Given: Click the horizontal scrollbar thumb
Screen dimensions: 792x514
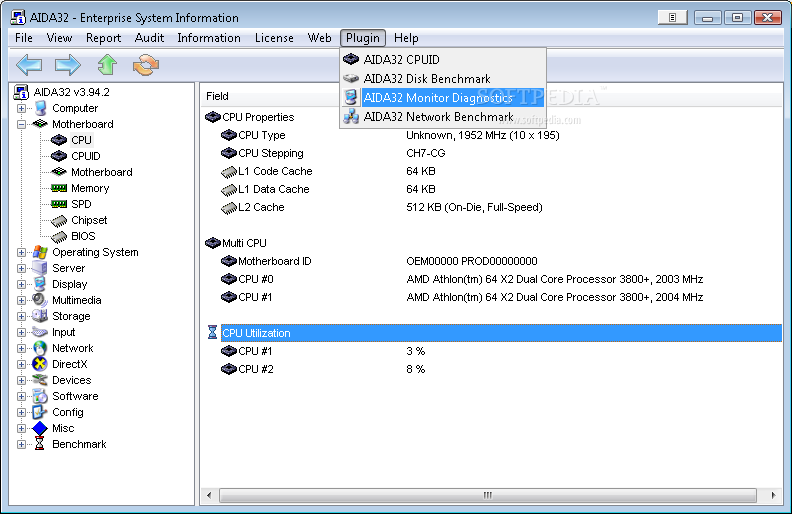Looking at the screenshot, I should pos(487,495).
